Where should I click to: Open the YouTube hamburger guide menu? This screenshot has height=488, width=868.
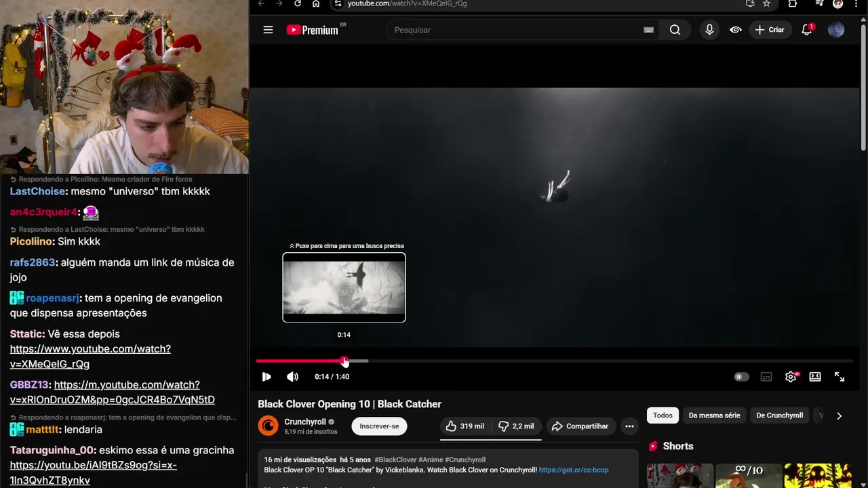click(x=268, y=30)
